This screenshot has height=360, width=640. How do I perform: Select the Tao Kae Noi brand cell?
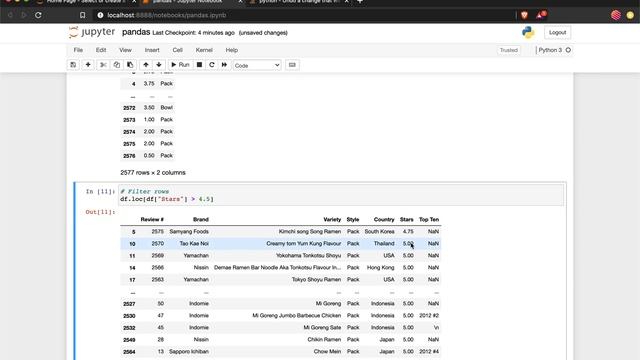click(194, 243)
